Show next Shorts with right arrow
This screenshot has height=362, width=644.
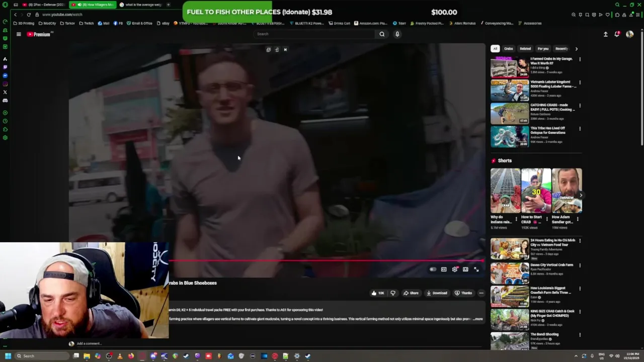coord(581,195)
